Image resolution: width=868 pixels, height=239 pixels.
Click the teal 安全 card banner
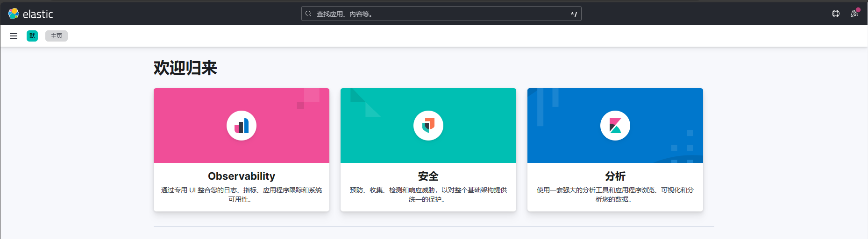point(428,126)
